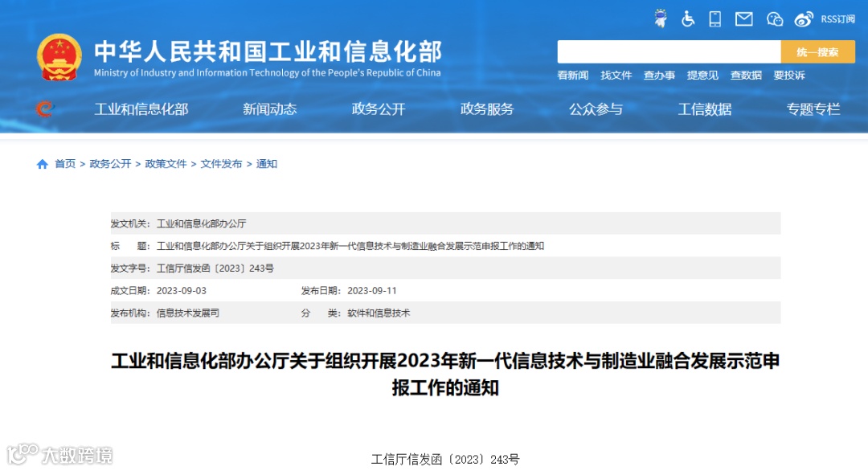Click the bold article headline
Viewport: 868px width, 471px height.
(x=445, y=374)
